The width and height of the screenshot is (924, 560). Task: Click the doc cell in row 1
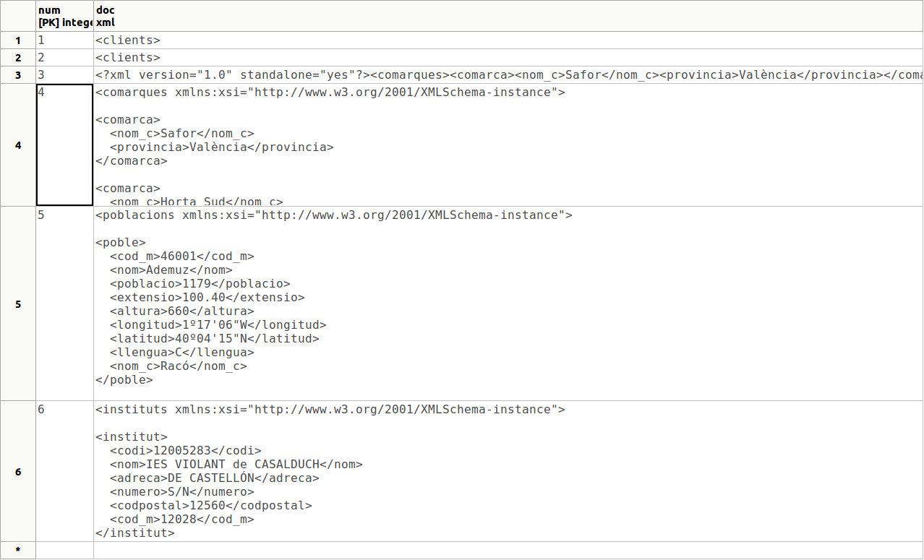(508, 40)
